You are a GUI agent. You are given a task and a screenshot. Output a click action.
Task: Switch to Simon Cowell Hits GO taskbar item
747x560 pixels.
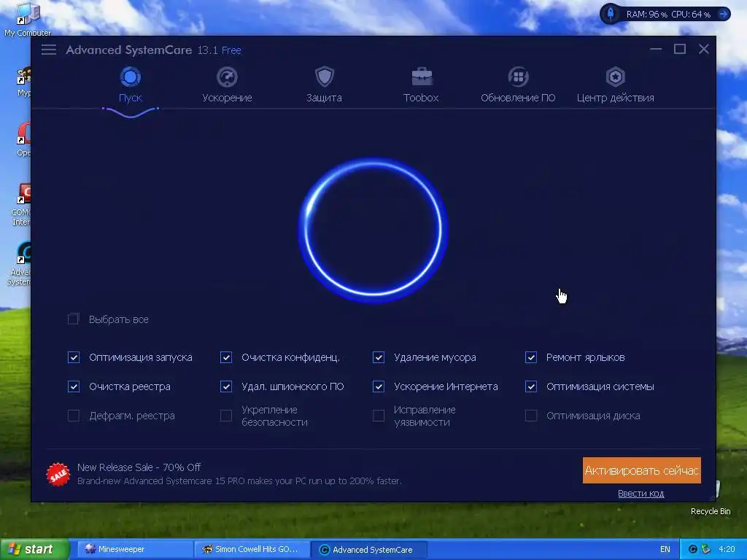[x=252, y=549]
